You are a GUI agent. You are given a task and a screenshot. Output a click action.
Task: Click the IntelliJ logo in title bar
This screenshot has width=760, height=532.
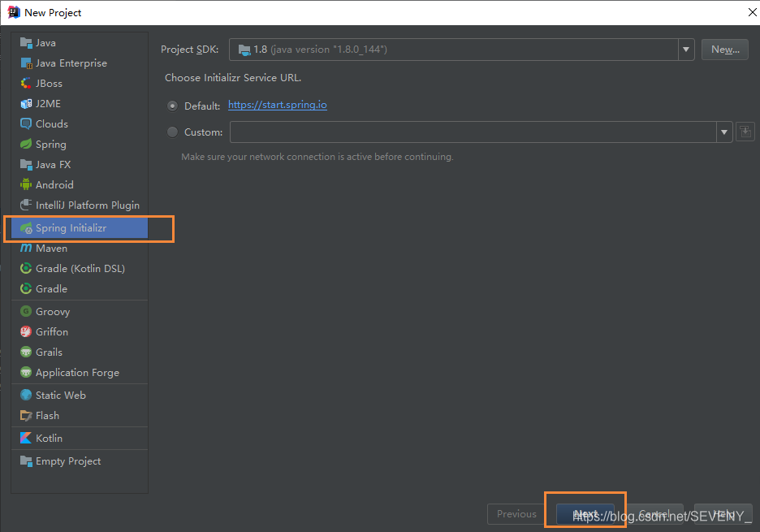coord(14,12)
